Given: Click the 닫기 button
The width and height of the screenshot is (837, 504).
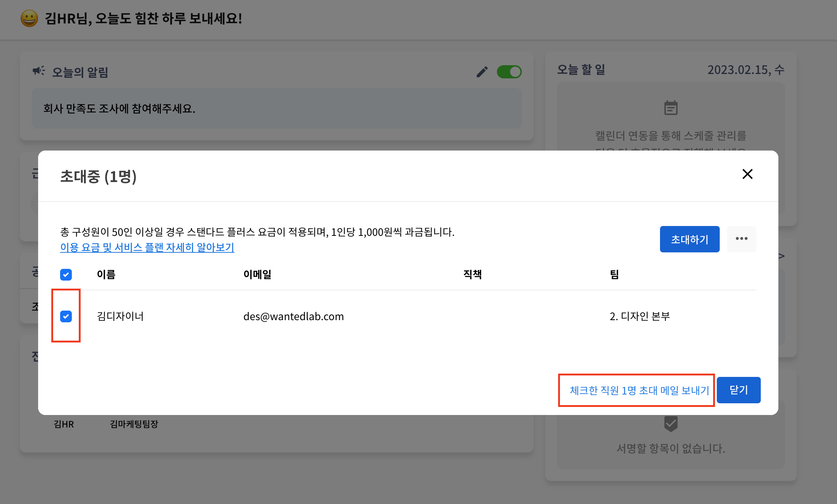Looking at the screenshot, I should (x=738, y=390).
